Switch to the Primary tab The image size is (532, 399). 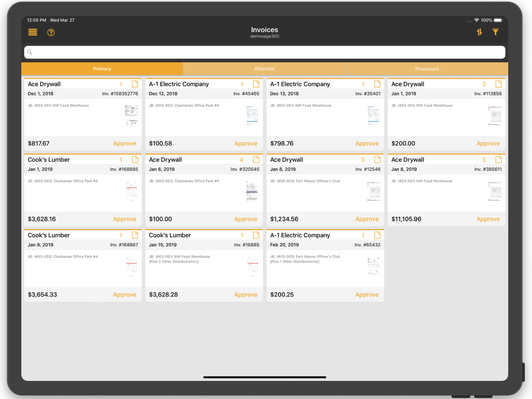(x=102, y=69)
